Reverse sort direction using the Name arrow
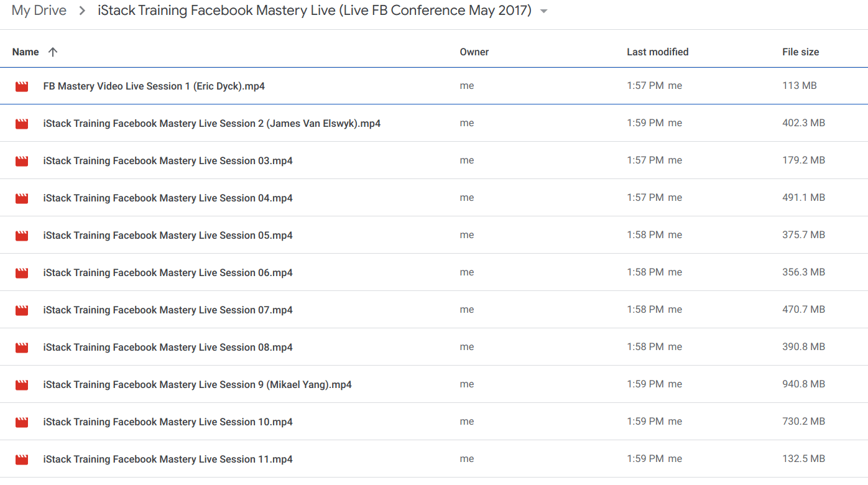The height and width of the screenshot is (485, 868). [x=53, y=52]
